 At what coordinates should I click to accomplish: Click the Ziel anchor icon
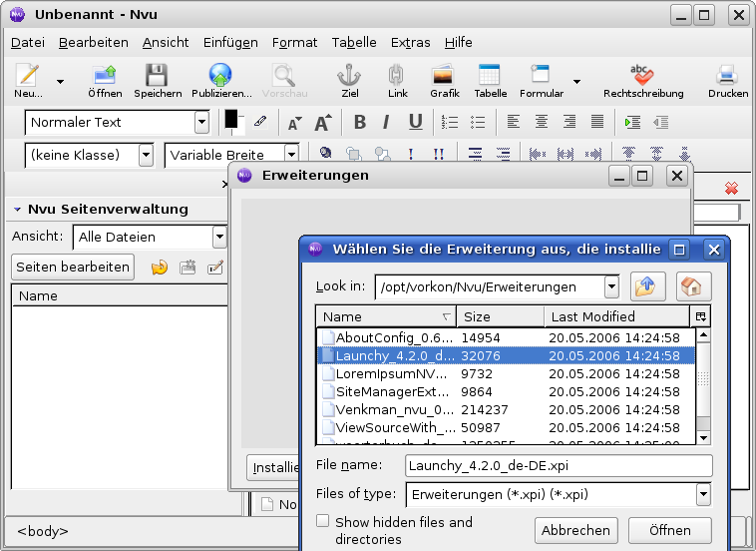point(349,75)
